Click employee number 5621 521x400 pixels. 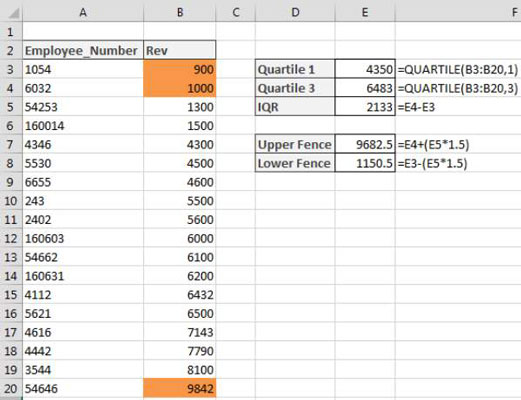pos(83,314)
